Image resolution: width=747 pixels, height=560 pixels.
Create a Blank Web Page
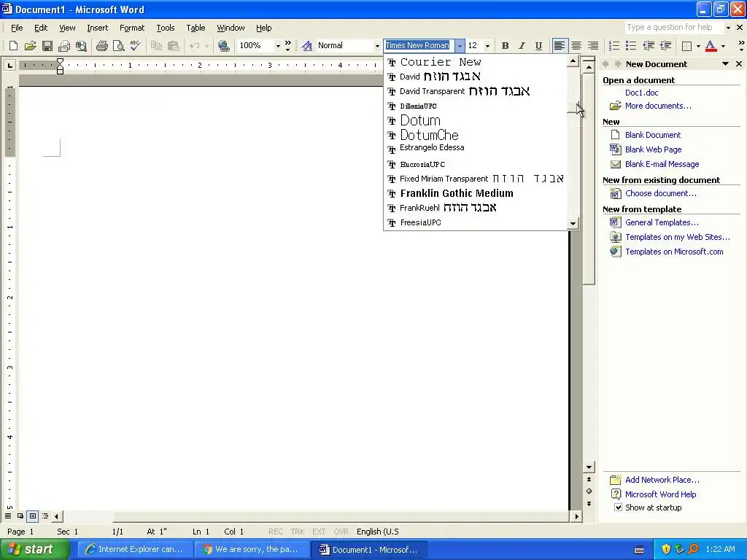(653, 149)
